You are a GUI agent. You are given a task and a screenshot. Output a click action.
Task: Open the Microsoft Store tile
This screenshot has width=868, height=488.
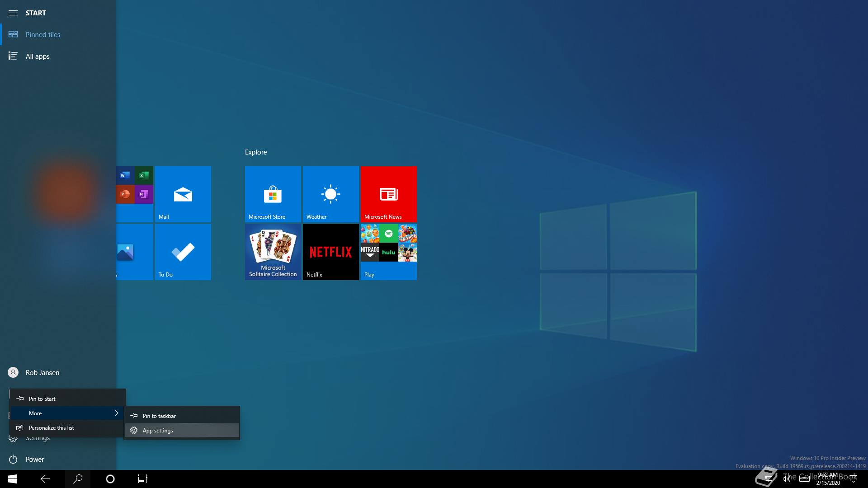tap(273, 194)
